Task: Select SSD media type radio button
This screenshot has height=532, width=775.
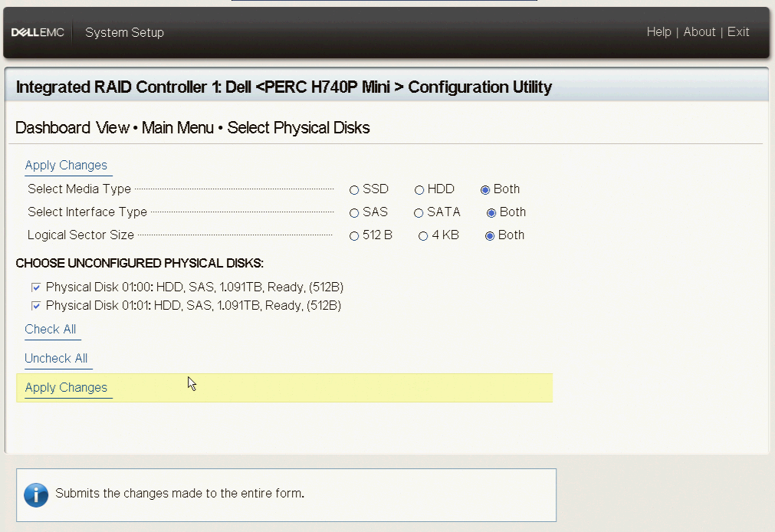Action: click(x=354, y=190)
